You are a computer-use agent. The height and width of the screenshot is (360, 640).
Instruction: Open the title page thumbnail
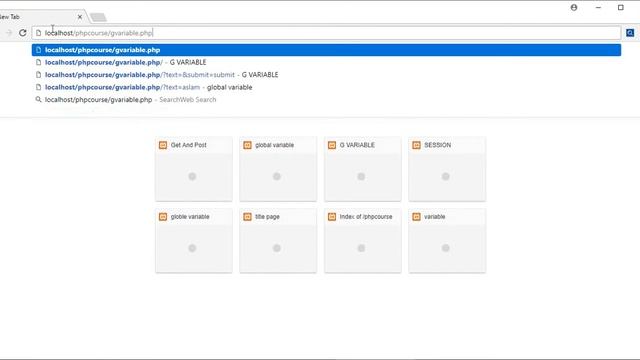(x=278, y=240)
